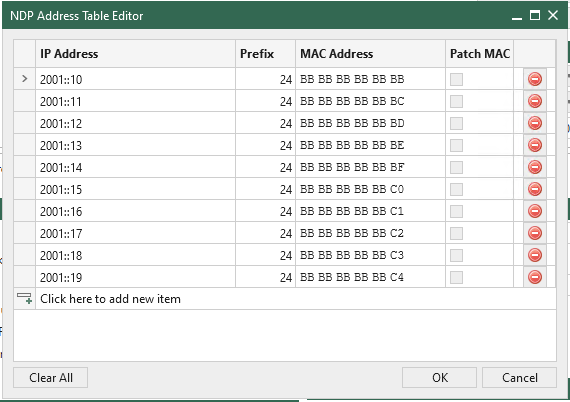Screen dimensions: 570x402
Task: Select the MAC address cell ending C3
Action: pyautogui.click(x=370, y=255)
